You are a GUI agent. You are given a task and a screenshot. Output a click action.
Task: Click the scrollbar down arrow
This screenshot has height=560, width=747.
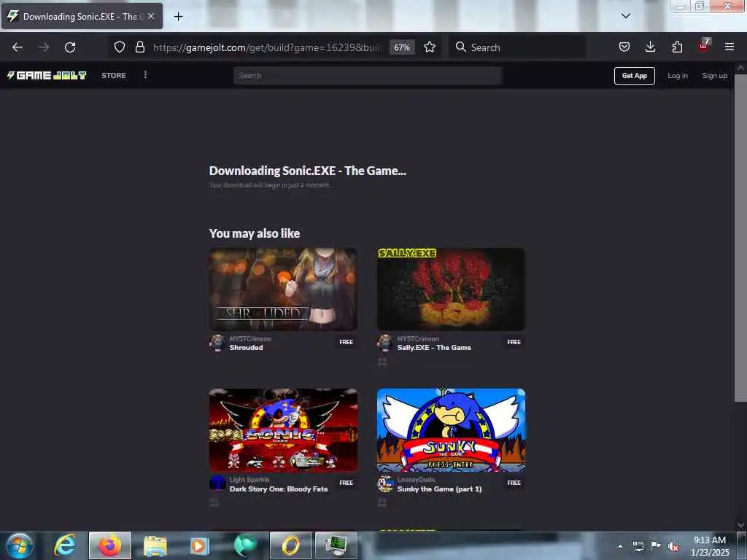(x=740, y=524)
